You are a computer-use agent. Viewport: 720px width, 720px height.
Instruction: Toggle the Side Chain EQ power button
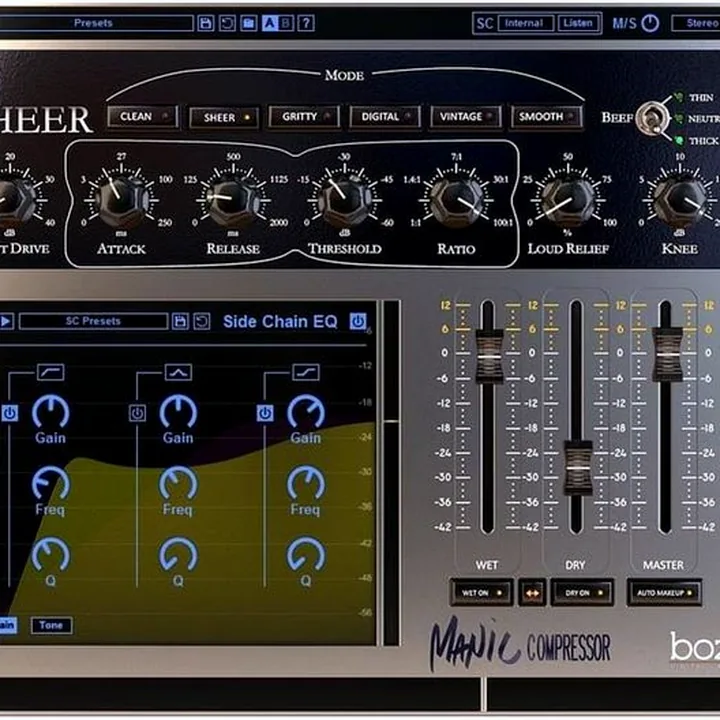click(358, 321)
